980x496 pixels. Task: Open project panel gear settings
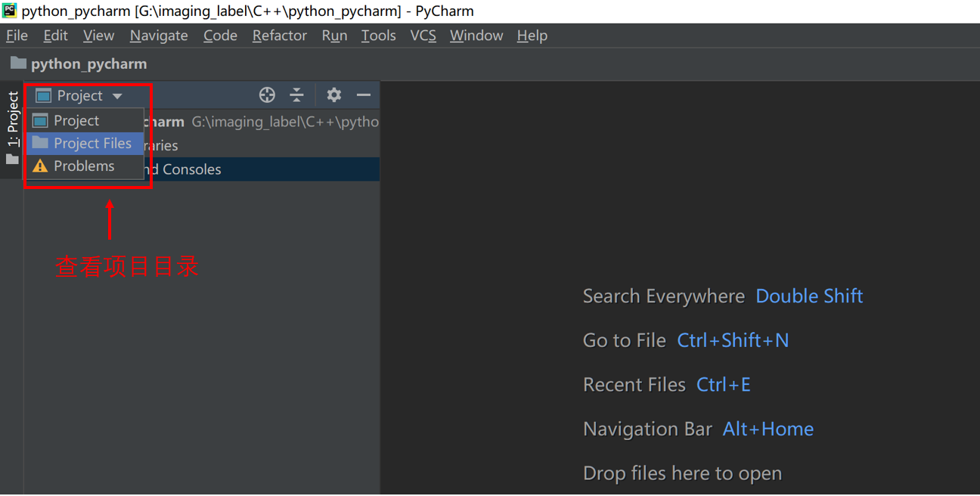[x=333, y=95]
